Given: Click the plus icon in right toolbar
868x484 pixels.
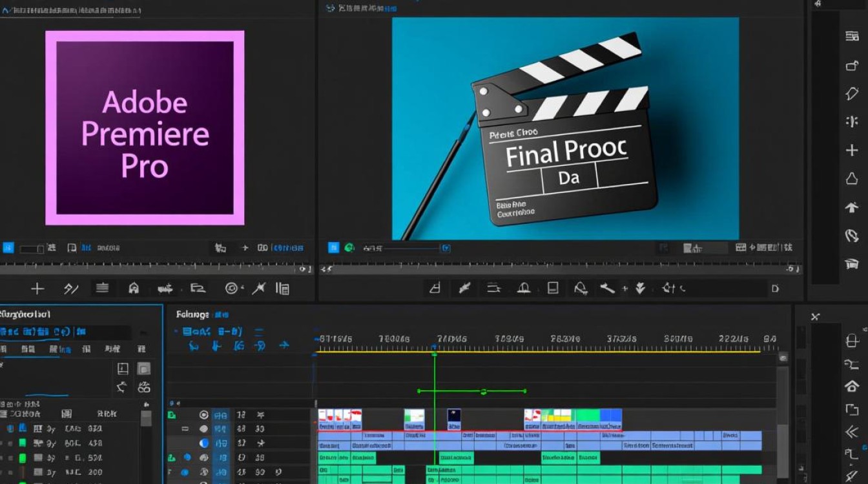Looking at the screenshot, I should coord(852,150).
